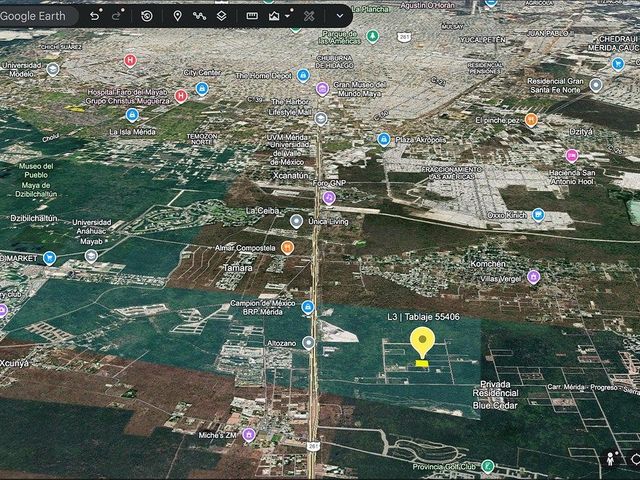Click the Provincia Golf Club green marker

pyautogui.click(x=487, y=466)
